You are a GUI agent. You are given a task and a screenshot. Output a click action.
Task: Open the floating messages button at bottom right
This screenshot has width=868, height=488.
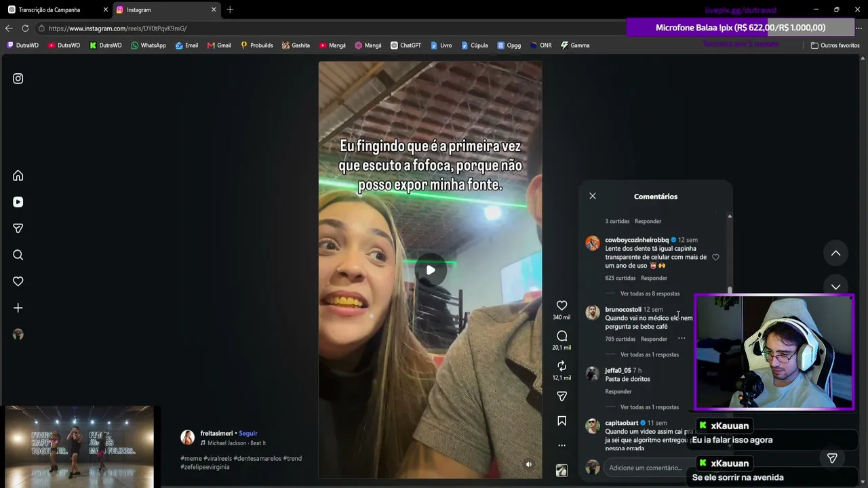[832, 458]
